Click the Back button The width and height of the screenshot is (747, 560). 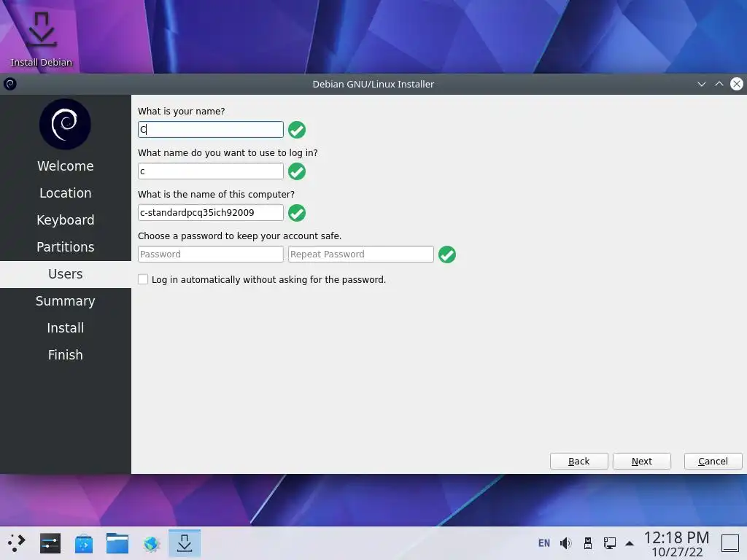coord(578,461)
